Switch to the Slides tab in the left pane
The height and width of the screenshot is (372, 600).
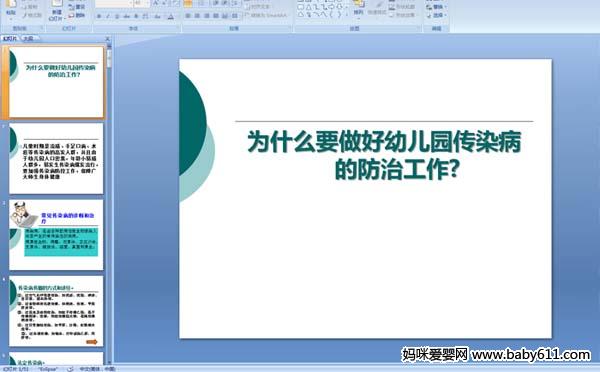(10, 38)
